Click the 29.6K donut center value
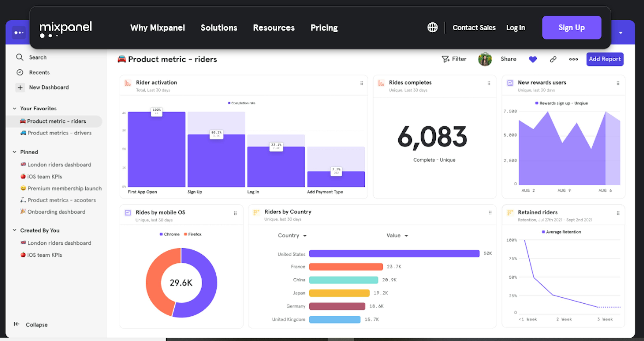644x341 pixels. 181,283
